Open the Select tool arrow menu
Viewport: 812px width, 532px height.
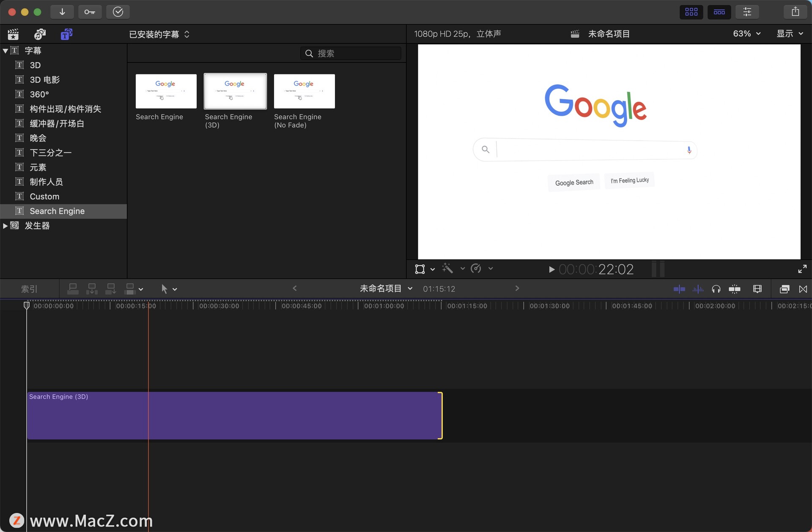[169, 289]
